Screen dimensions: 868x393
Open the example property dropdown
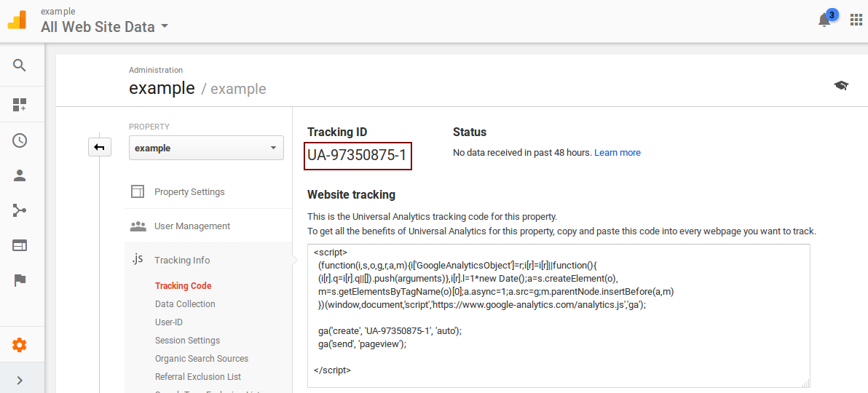[206, 148]
